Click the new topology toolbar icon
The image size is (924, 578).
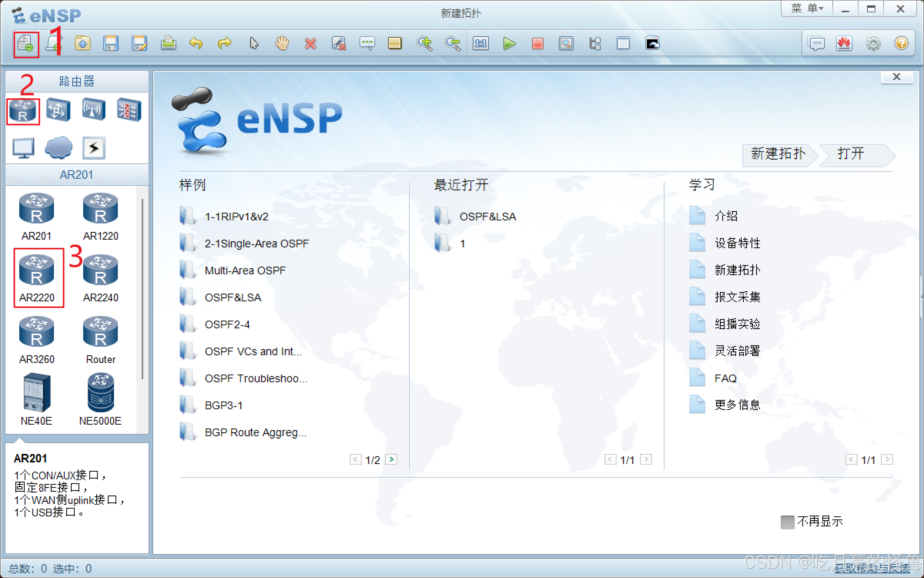pos(26,44)
